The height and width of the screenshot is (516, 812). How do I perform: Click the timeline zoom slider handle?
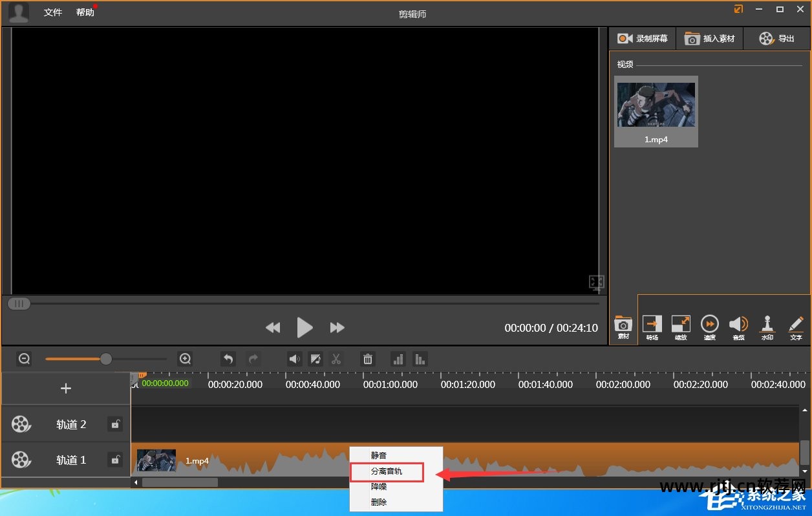pyautogui.click(x=106, y=359)
